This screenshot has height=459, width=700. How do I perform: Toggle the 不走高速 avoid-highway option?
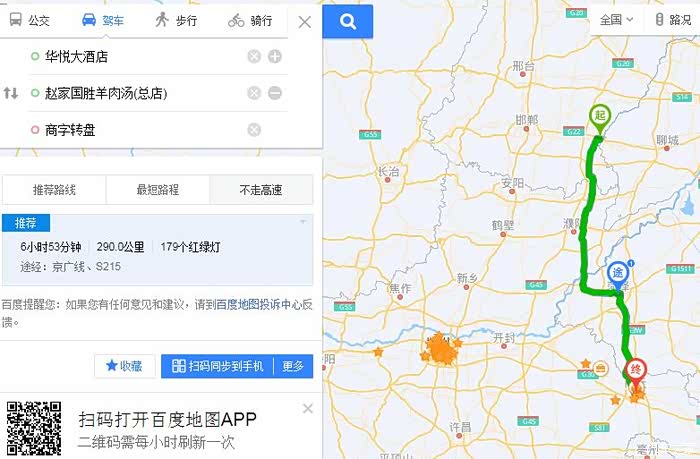(x=261, y=189)
